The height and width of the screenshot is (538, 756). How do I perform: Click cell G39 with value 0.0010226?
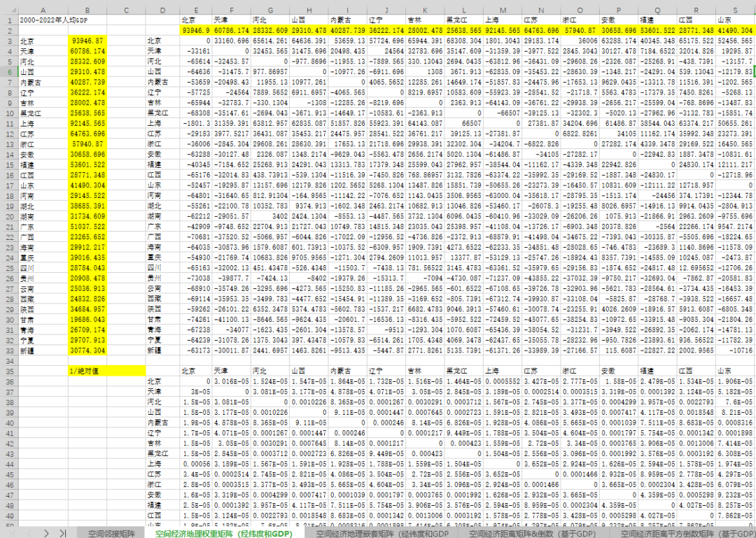click(x=270, y=412)
